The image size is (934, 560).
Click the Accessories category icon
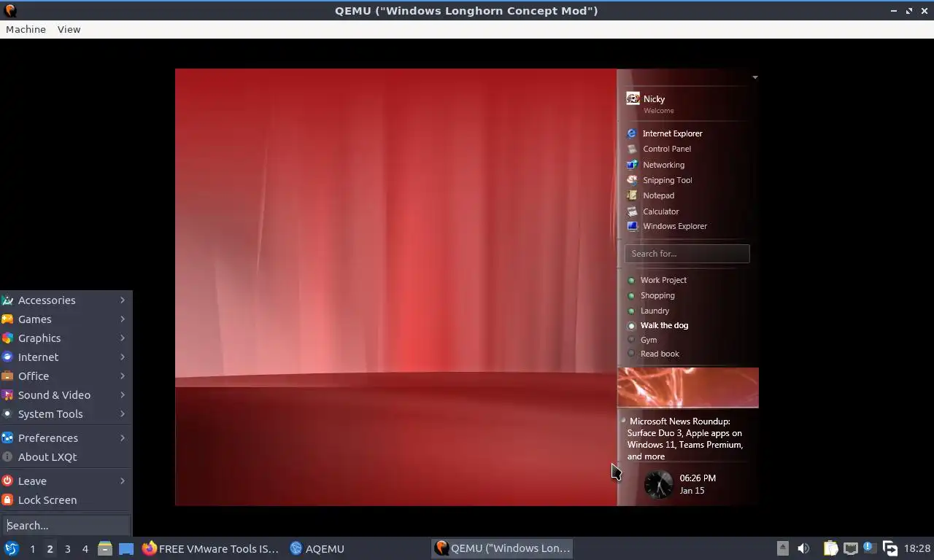click(7, 300)
